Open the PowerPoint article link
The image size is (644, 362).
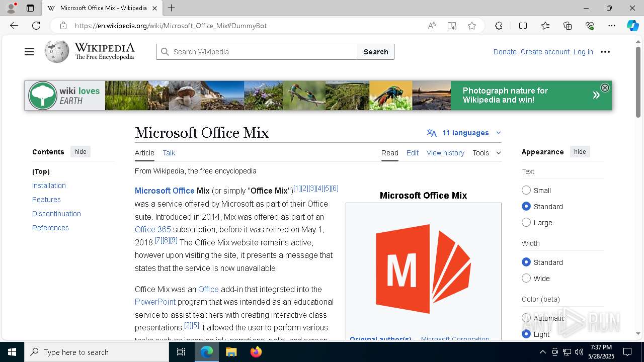tap(155, 302)
